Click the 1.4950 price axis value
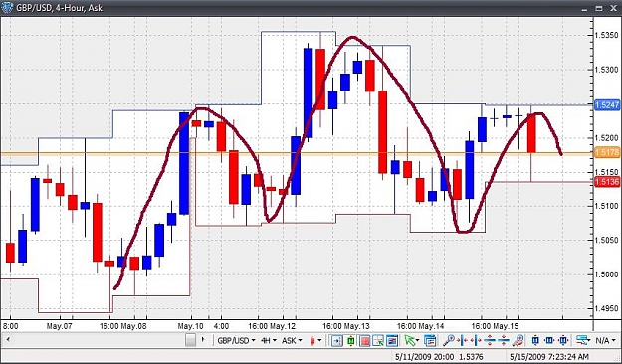This screenshot has height=364, width=622. point(607,308)
